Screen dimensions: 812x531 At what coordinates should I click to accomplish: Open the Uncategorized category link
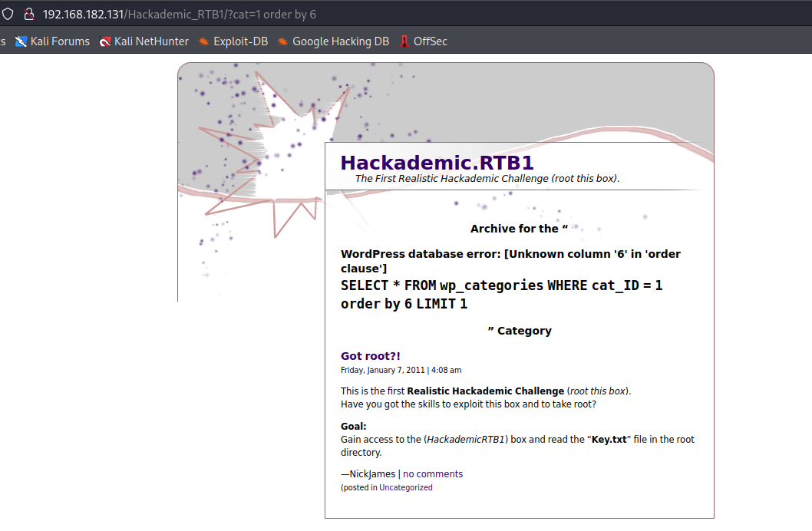point(405,487)
